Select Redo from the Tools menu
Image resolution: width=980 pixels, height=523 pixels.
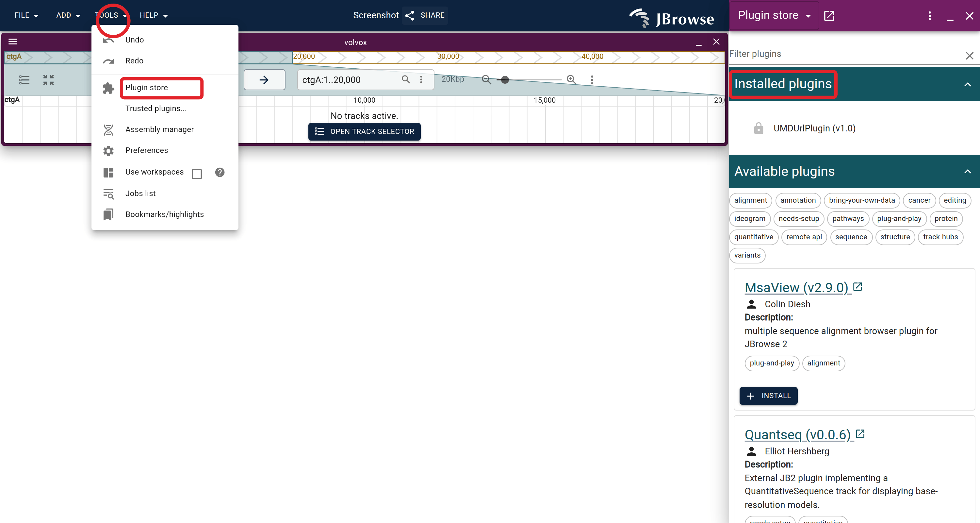pyautogui.click(x=165, y=61)
